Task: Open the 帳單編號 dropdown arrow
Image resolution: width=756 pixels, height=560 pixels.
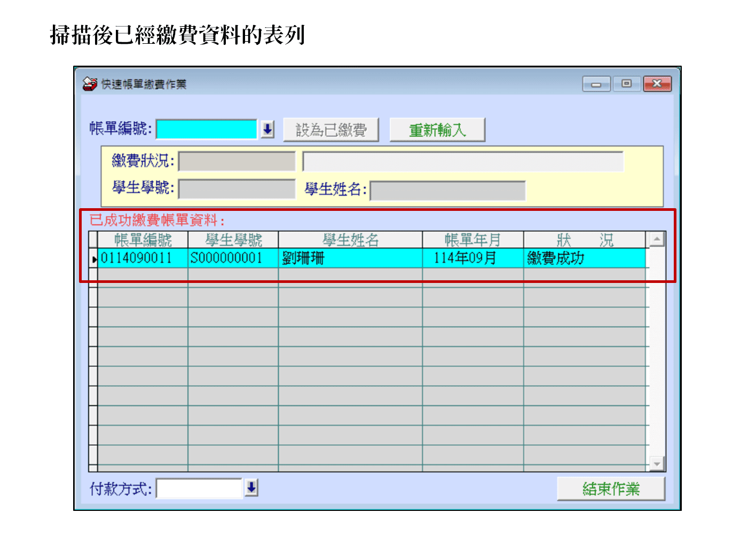Action: [267, 129]
